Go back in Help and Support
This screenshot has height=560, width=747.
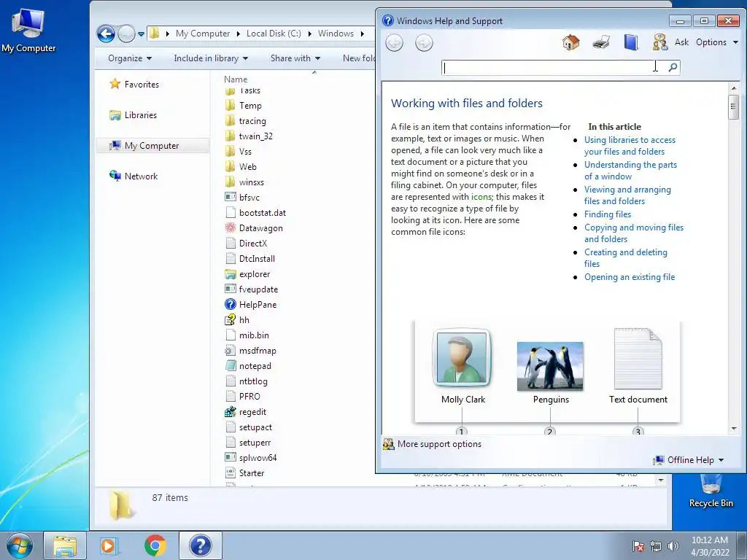pos(395,43)
